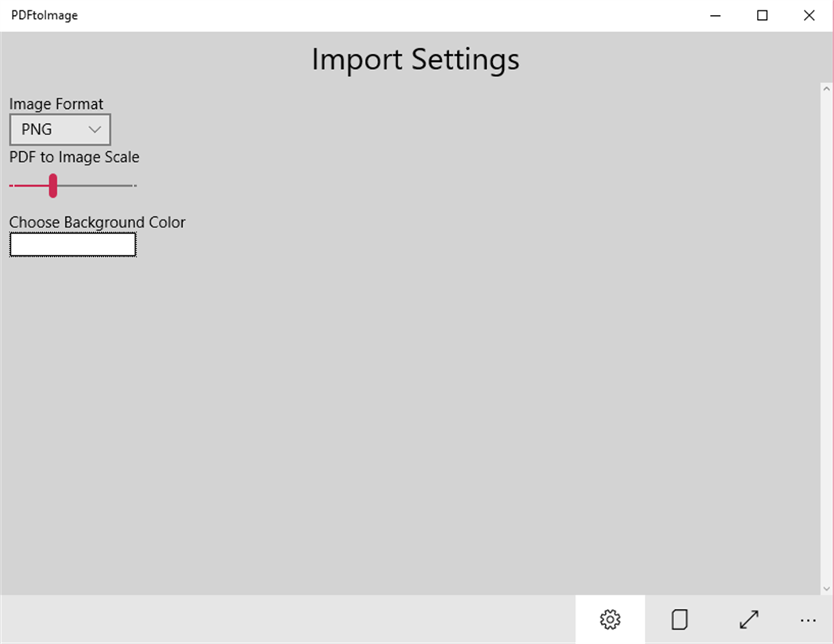Close the PDFtoImage window

click(x=809, y=15)
